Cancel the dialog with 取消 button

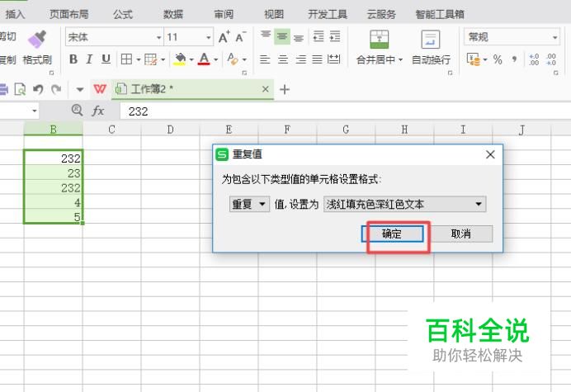click(x=461, y=234)
